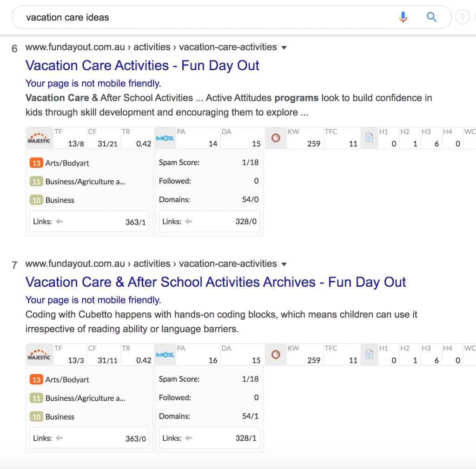Click result 7 'Your page is not mobile friendly' notice
The width and height of the screenshot is (476, 469).
(93, 300)
